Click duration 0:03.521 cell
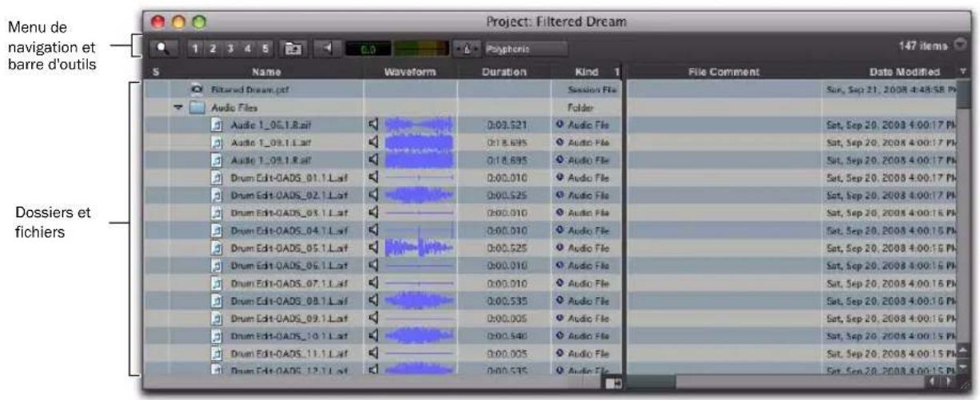This screenshot has width=980, height=400. [x=504, y=124]
